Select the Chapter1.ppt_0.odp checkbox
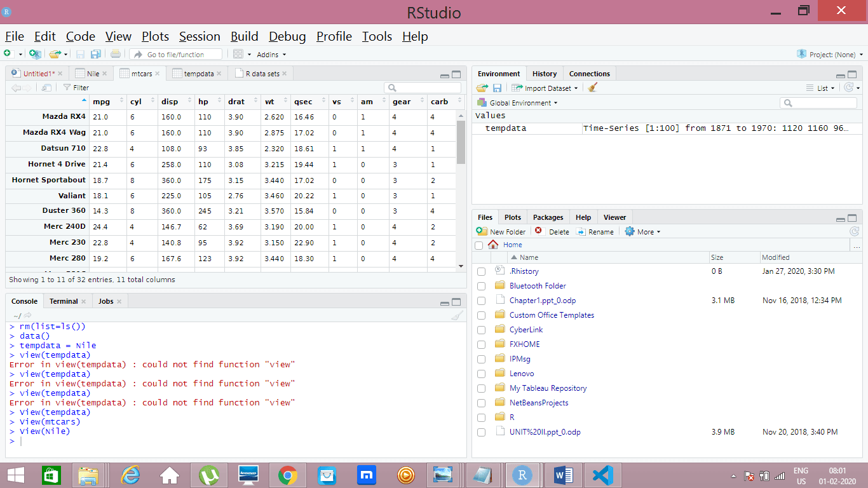The image size is (868, 488). 481,301
